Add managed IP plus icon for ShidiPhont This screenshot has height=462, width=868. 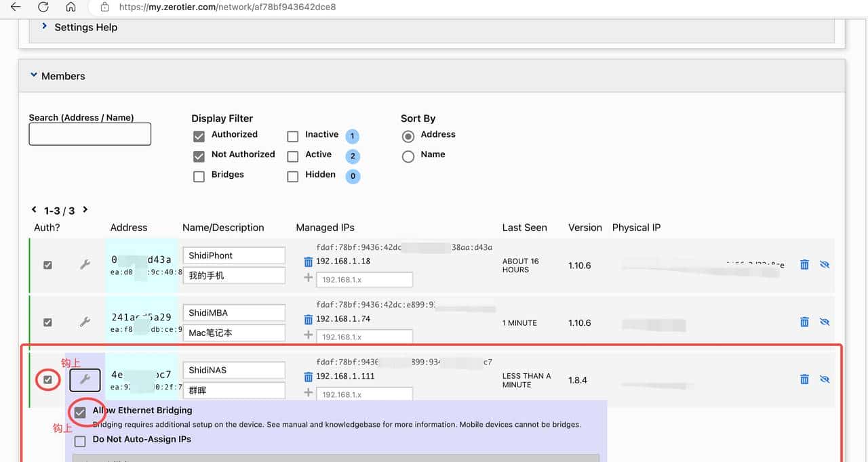(309, 278)
